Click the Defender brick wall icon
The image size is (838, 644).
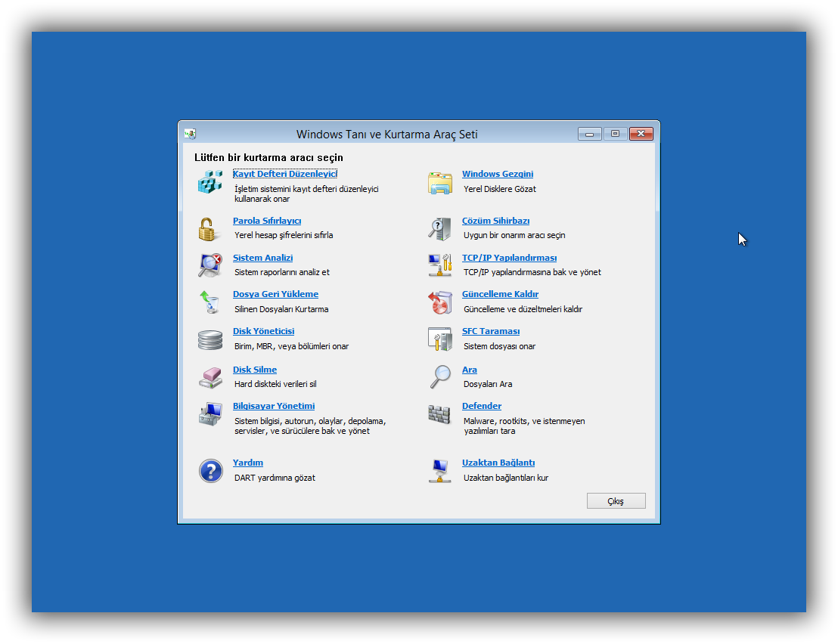click(x=439, y=413)
